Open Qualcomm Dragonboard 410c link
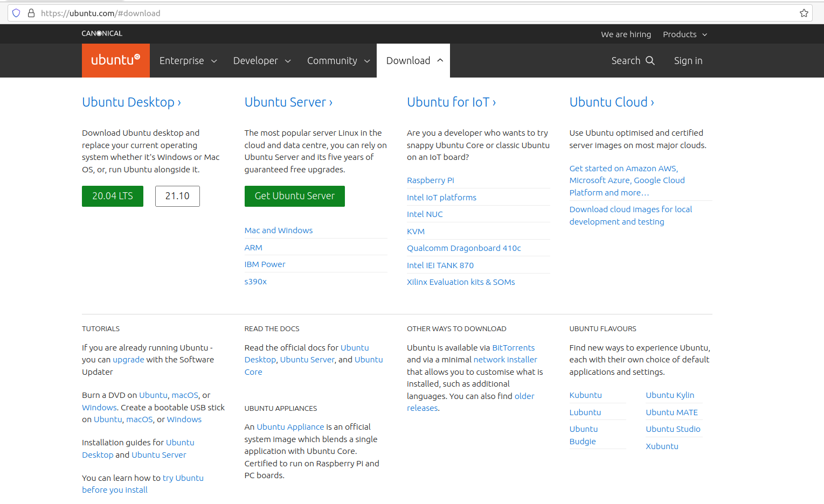 point(464,248)
